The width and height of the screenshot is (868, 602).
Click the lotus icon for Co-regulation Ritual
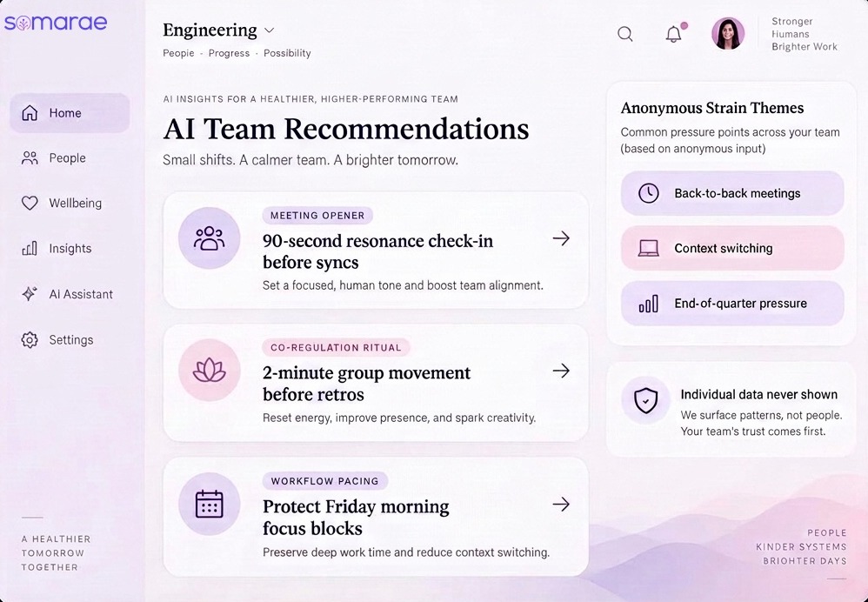click(209, 371)
